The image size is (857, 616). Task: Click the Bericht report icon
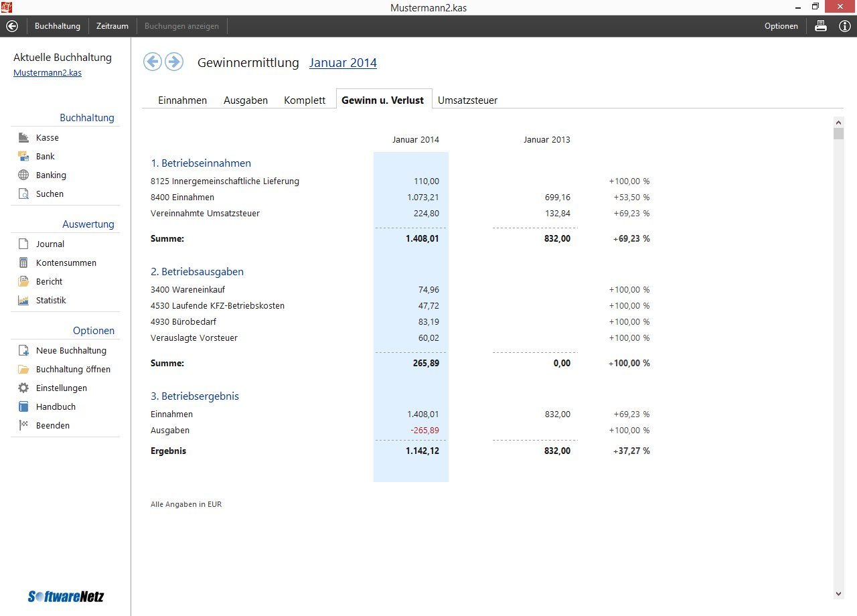pos(23,281)
